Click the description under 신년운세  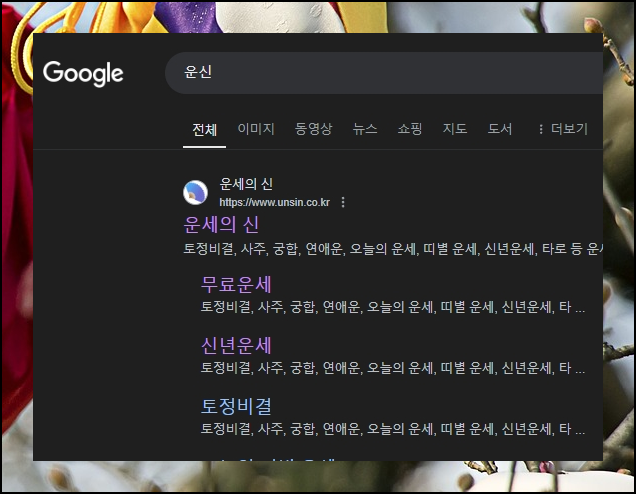pos(393,368)
